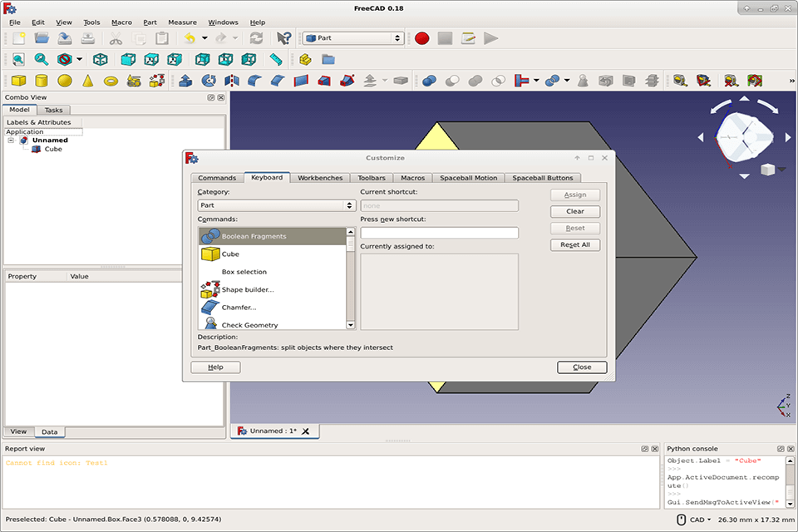Open the Category combo box in Customize
This screenshot has width=798, height=532.
(x=276, y=205)
